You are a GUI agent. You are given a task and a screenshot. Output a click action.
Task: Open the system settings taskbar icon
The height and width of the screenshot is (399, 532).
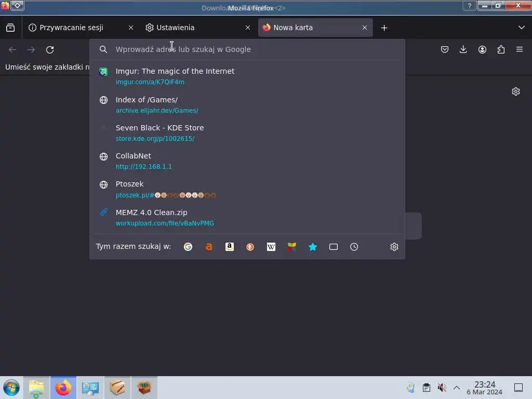[90, 388]
